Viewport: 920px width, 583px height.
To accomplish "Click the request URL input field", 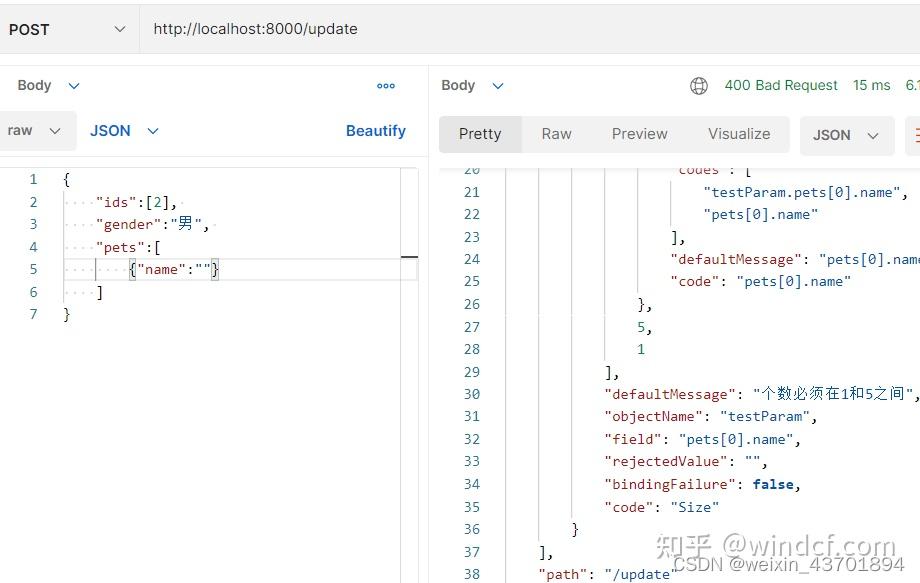I will [x=255, y=29].
